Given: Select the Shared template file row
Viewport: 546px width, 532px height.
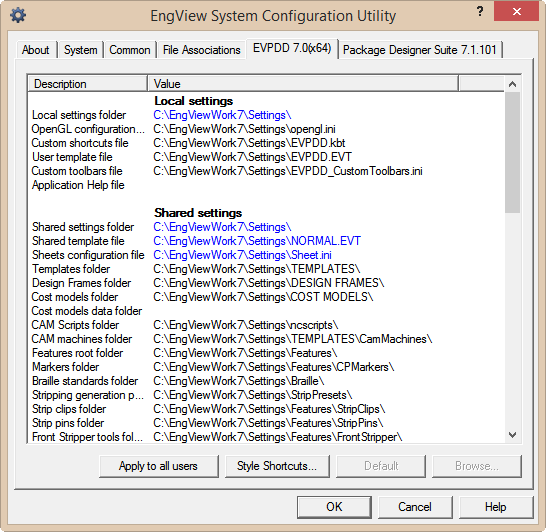Looking at the screenshot, I should pyautogui.click(x=266, y=241).
